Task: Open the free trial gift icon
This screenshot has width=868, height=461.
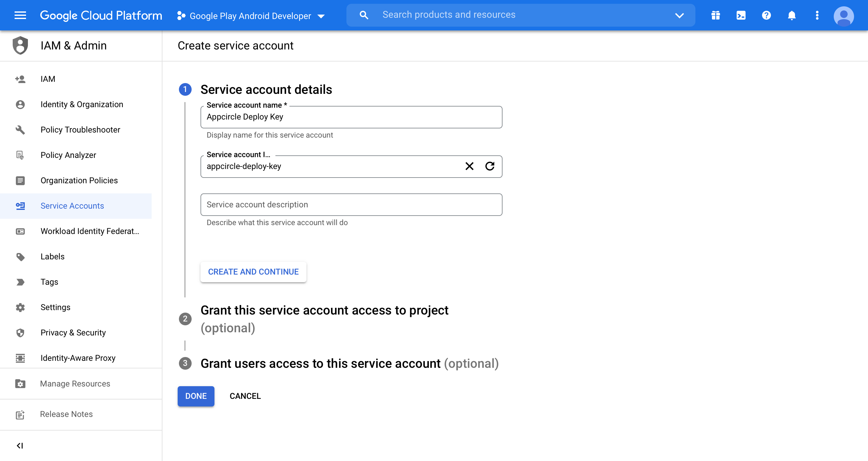Action: tap(715, 15)
